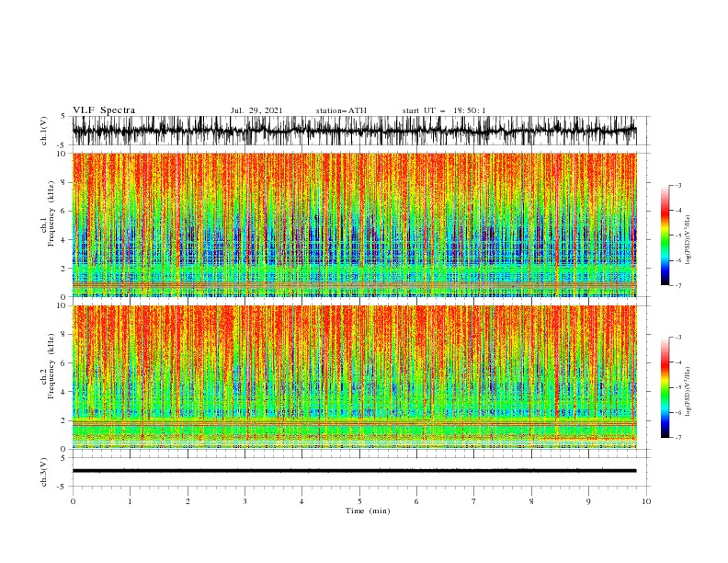Screen dimensions: 728x563
Task: Click the "station=ATH" header label
Action: [341, 110]
